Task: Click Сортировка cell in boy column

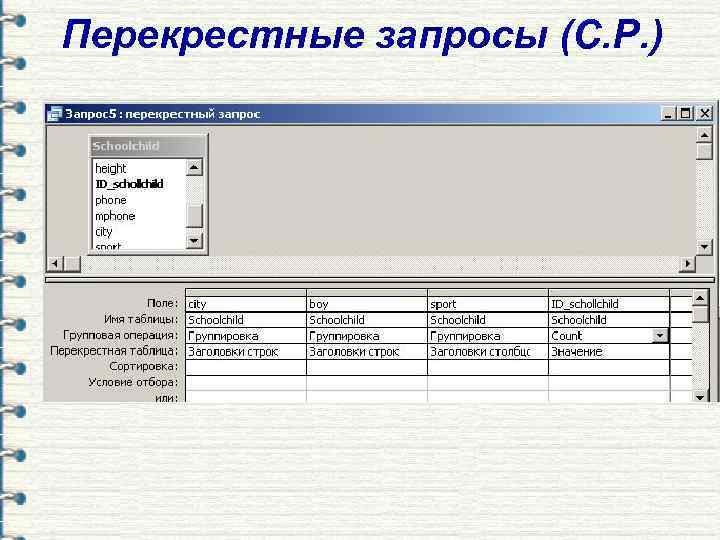Action: pos(367,367)
